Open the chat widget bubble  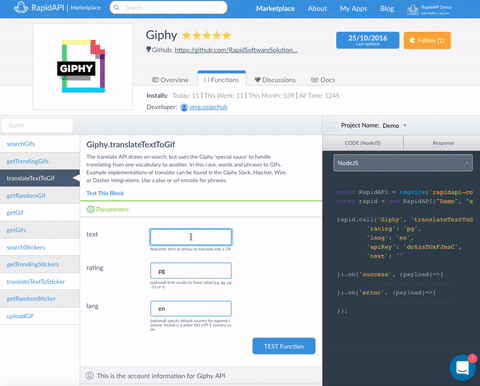pos(463,368)
